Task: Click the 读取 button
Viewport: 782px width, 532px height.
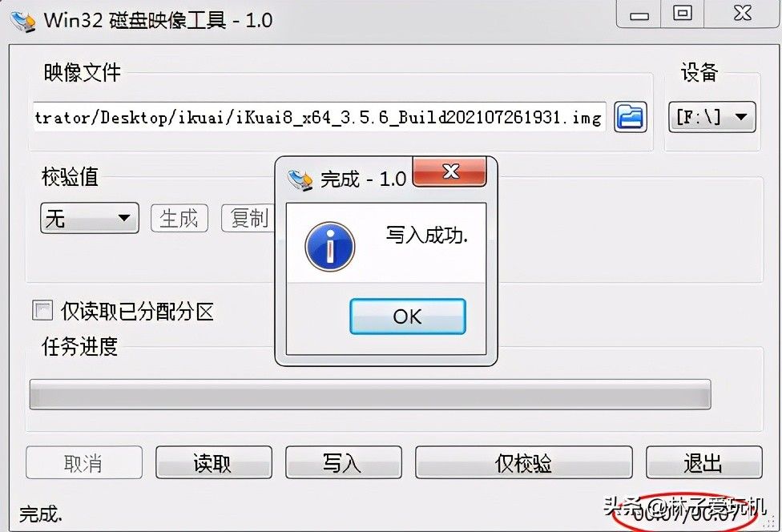Action: pyautogui.click(x=213, y=462)
